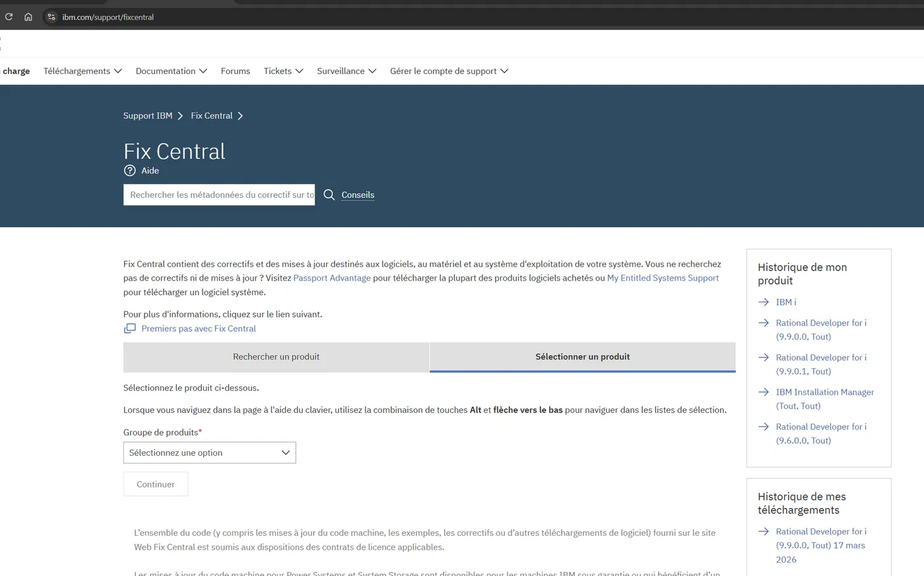Viewport: 924px width, 576px height.
Task: Open the Tickets dropdown menu
Action: [284, 71]
